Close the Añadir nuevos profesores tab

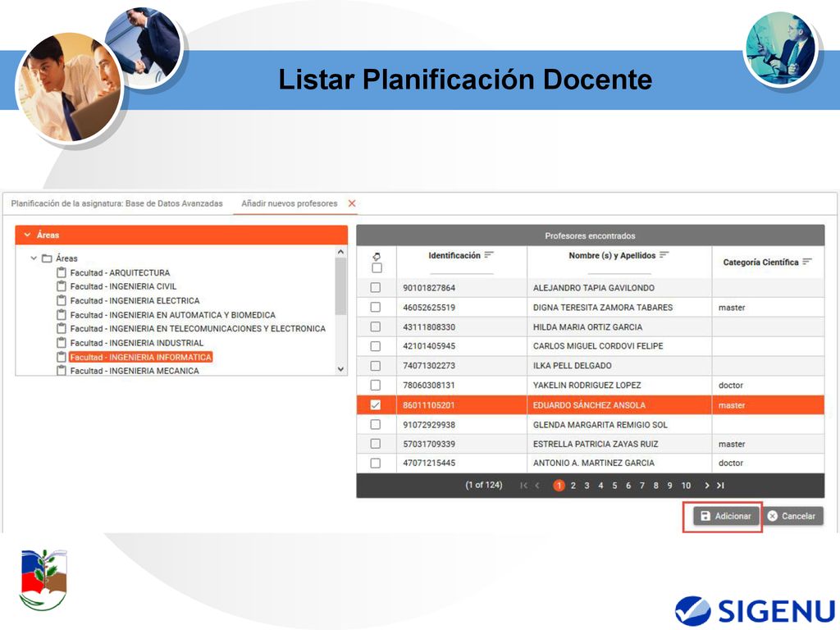tap(352, 203)
